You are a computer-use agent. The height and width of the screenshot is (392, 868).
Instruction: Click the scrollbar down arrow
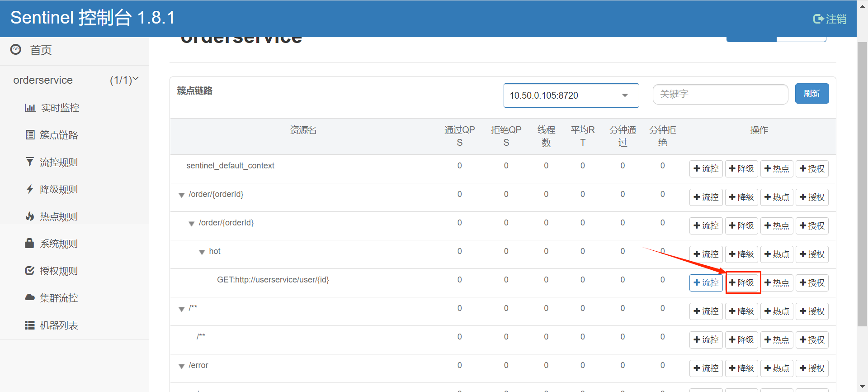(x=862, y=387)
